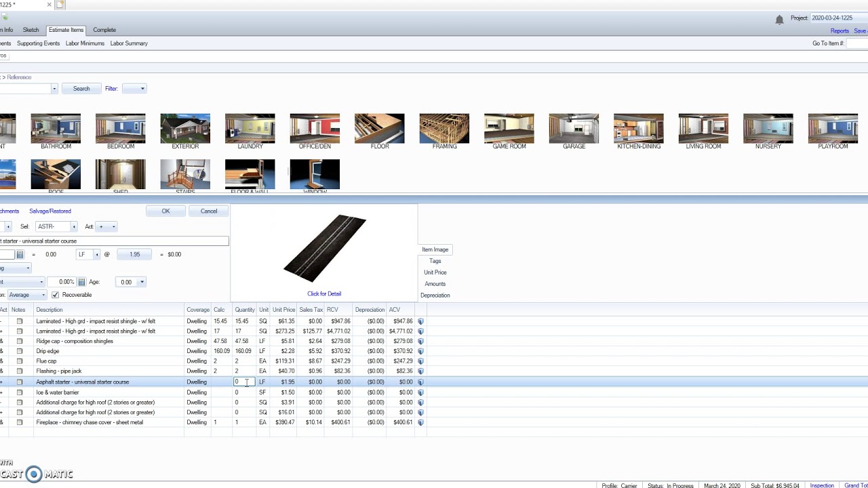Click the Search button
The width and height of the screenshot is (868, 488).
81,89
